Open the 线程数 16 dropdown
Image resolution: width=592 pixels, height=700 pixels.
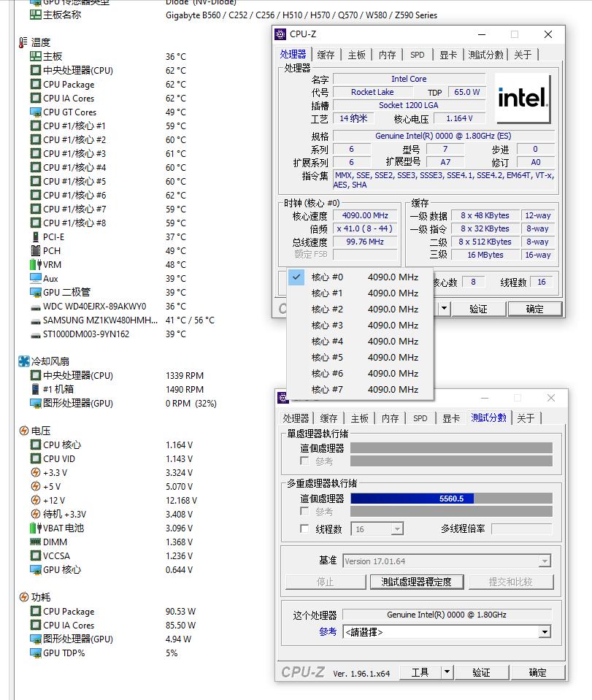397,529
